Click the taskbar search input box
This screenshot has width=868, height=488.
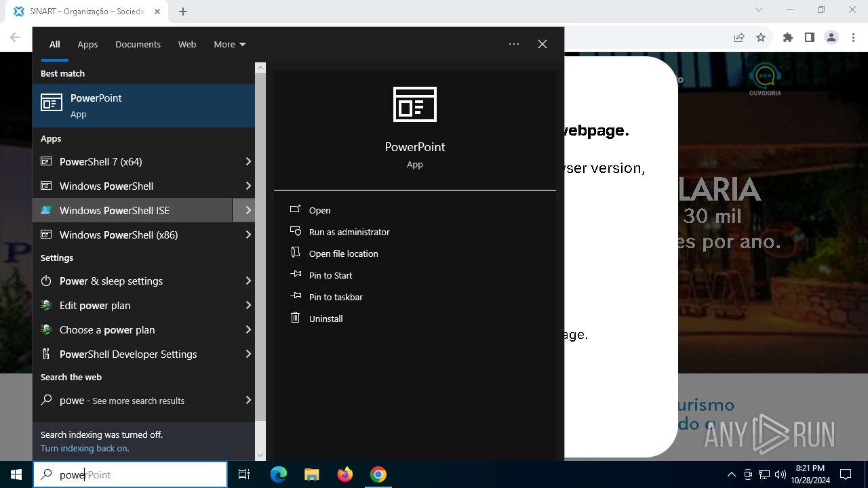130,474
